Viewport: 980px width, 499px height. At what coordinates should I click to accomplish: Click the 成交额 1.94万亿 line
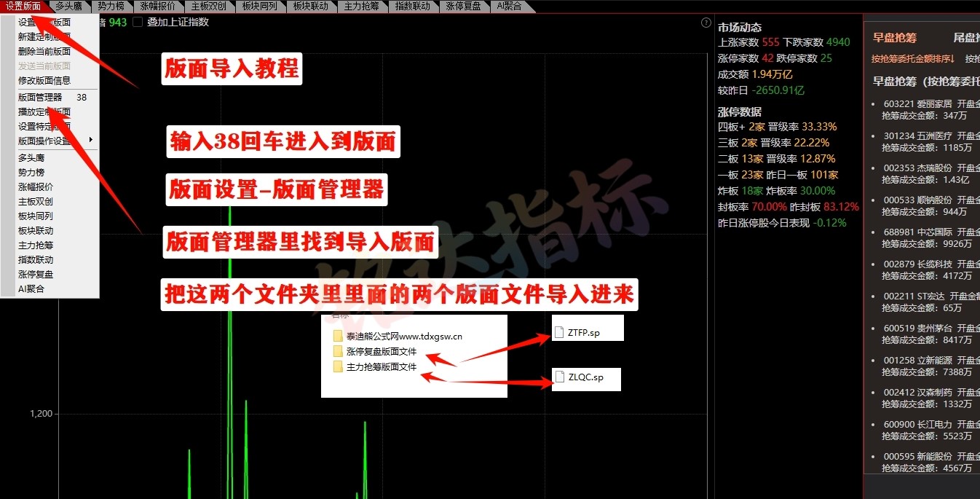click(x=755, y=74)
